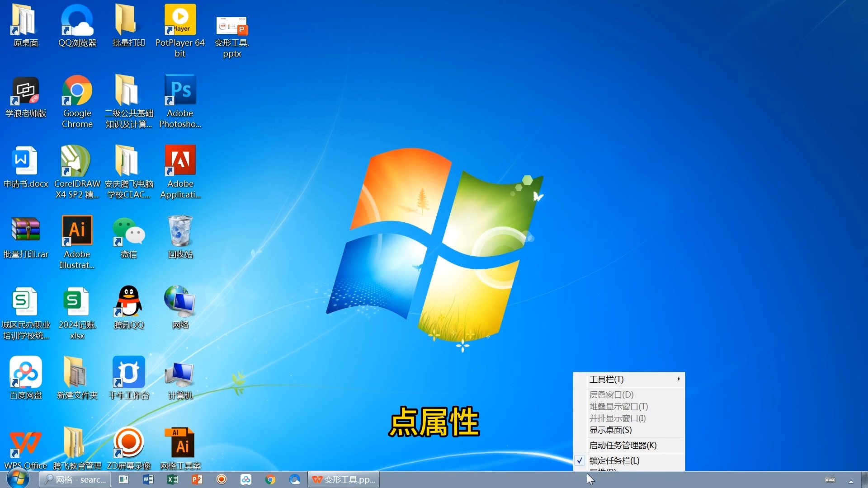Open the on-screen keyboard tray icon
The image size is (868, 488).
click(x=830, y=480)
